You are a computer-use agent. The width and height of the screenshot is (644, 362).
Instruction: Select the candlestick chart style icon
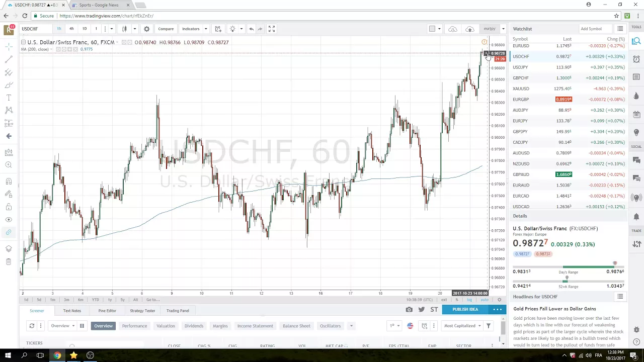tap(124, 29)
